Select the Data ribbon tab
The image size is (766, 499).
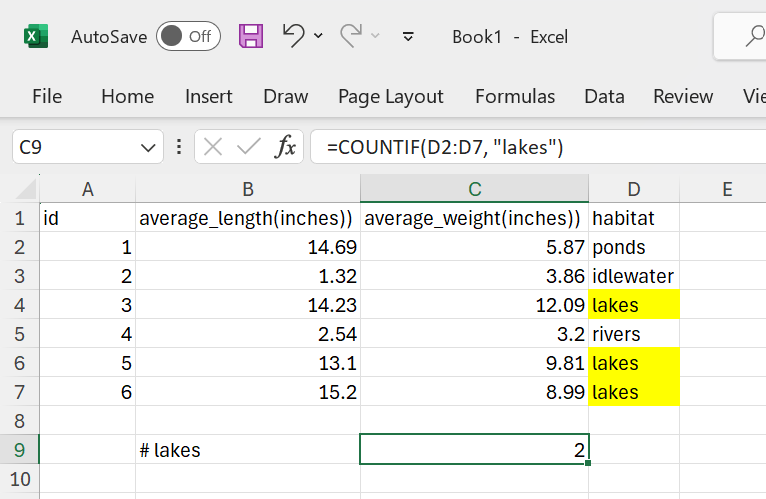(604, 97)
